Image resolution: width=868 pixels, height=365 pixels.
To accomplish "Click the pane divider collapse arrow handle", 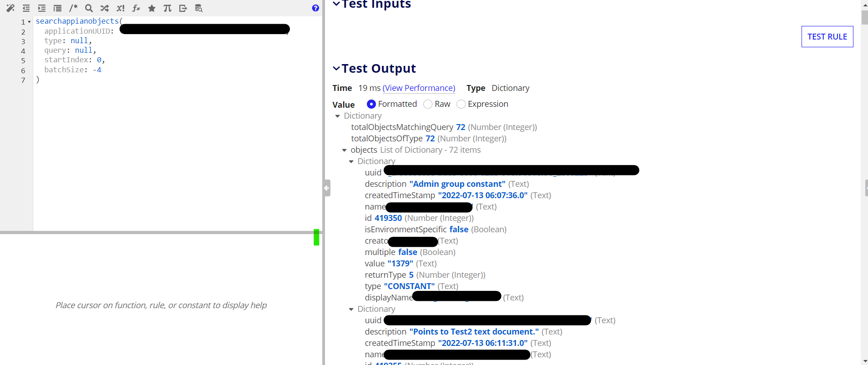I will point(327,188).
